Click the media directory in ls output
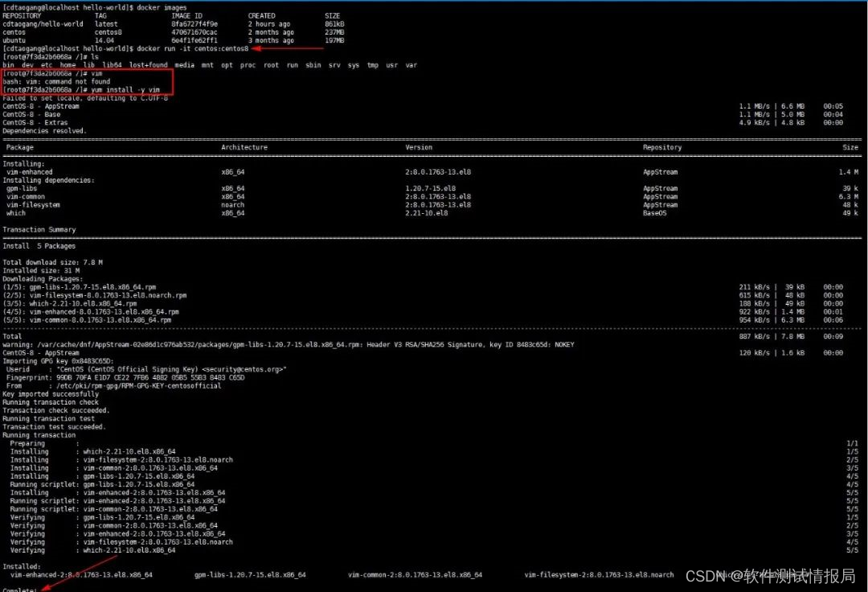868x592 pixels. [x=184, y=65]
